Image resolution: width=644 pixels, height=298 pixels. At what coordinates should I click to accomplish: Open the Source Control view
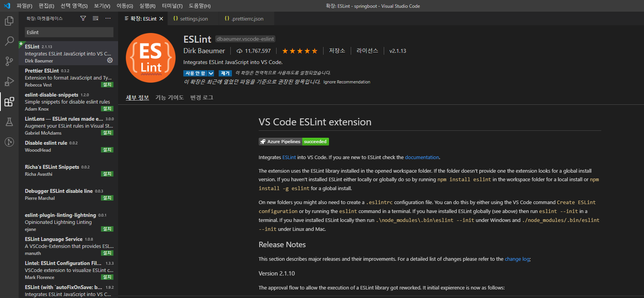tap(9, 61)
